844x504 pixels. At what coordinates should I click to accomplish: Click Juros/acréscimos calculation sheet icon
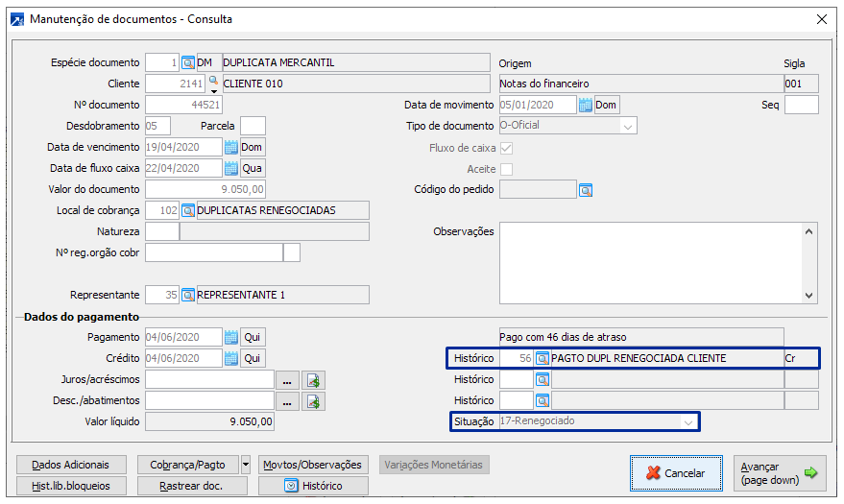click(313, 379)
